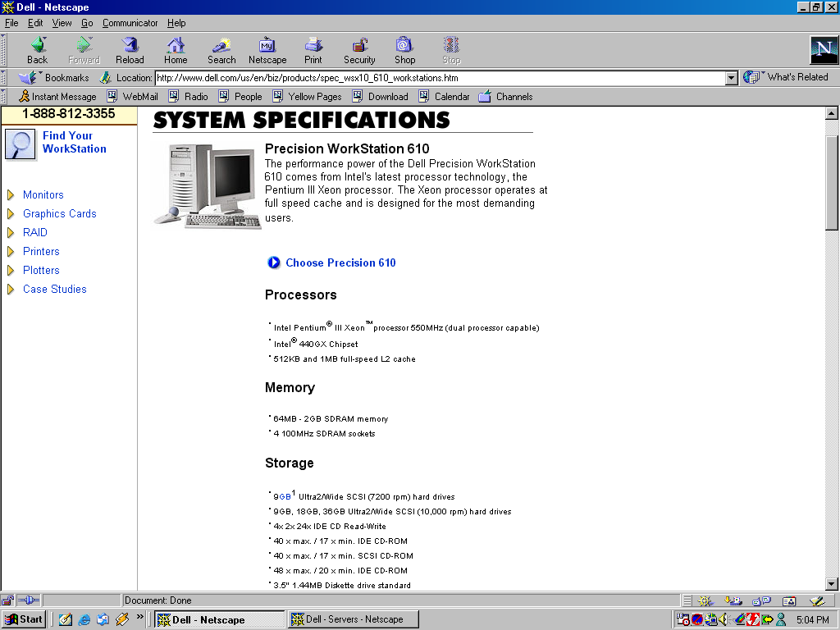Expand the Location URL history dropdown
Image resolution: width=840 pixels, height=630 pixels.
732,78
